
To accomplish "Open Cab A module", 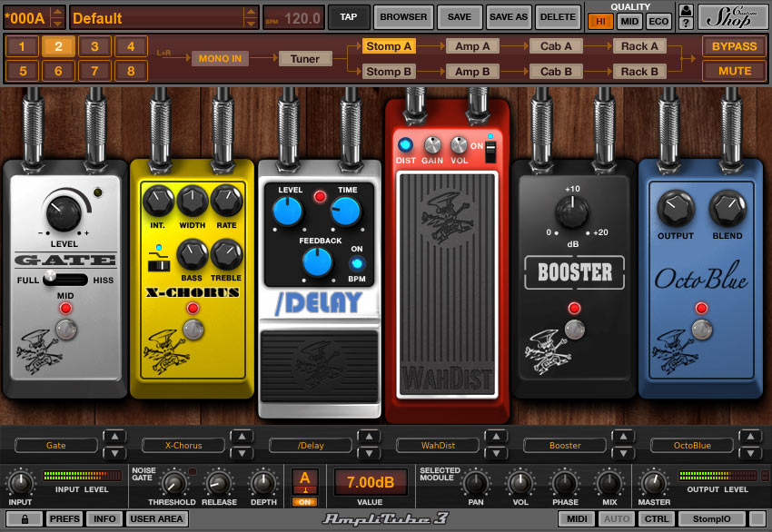I will coord(556,46).
